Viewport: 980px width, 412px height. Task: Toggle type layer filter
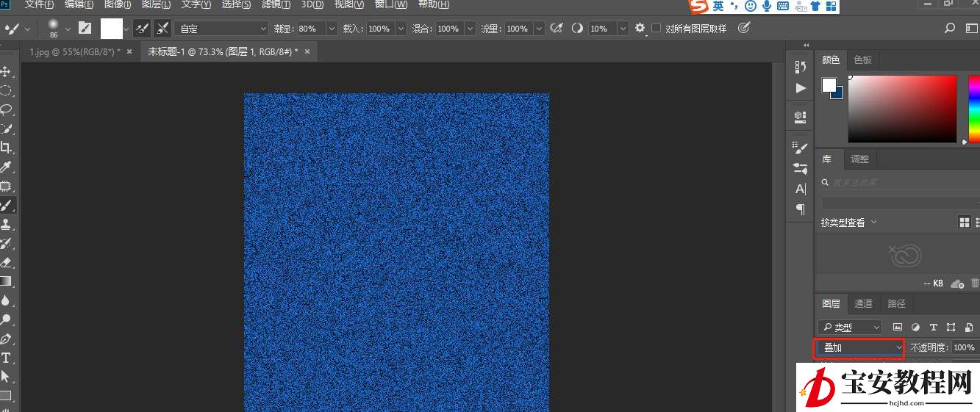pos(934,327)
